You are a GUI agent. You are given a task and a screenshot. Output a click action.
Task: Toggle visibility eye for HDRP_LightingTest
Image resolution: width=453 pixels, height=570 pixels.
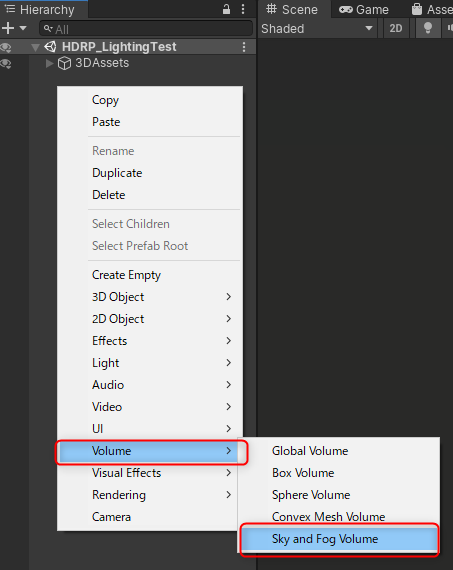click(x=6, y=47)
